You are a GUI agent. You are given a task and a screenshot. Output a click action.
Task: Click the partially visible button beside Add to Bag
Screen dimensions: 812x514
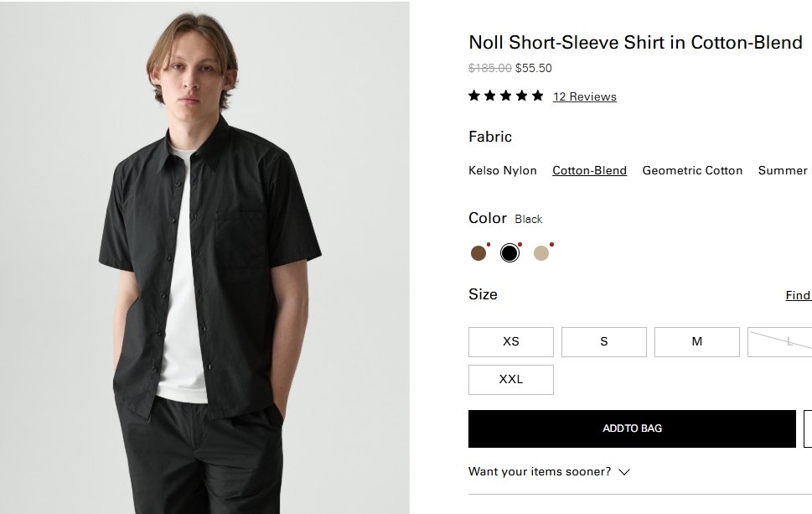807,428
